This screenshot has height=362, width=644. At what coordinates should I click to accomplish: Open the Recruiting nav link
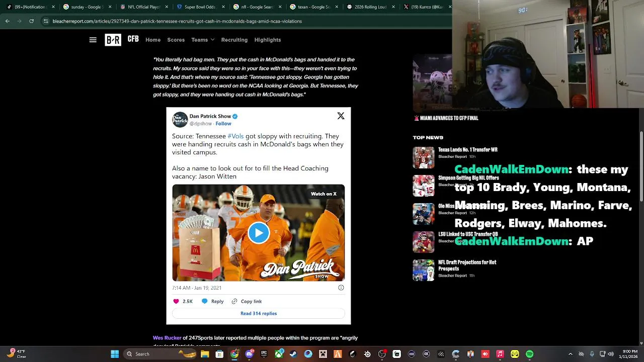pyautogui.click(x=234, y=40)
